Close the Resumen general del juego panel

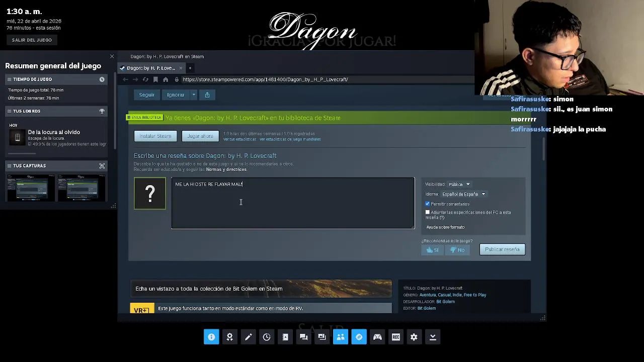pyautogui.click(x=112, y=56)
